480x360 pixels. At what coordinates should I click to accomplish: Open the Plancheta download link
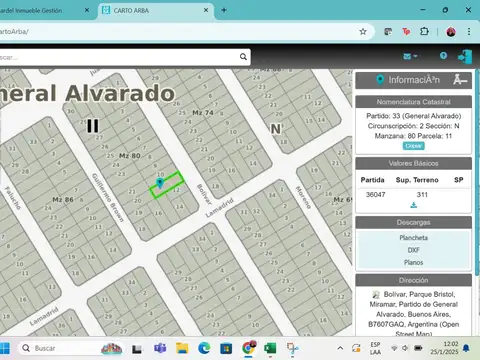click(413, 238)
